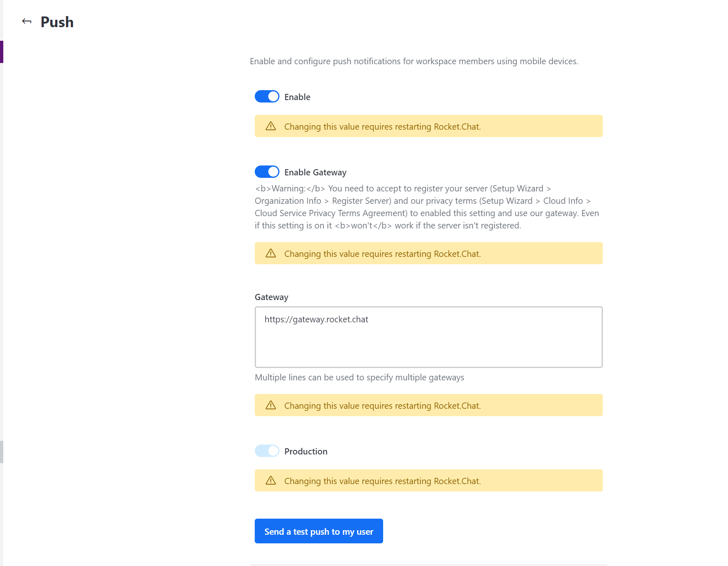The width and height of the screenshot is (728, 566).
Task: Click the warning icon in the first restart banner
Action: click(x=270, y=126)
